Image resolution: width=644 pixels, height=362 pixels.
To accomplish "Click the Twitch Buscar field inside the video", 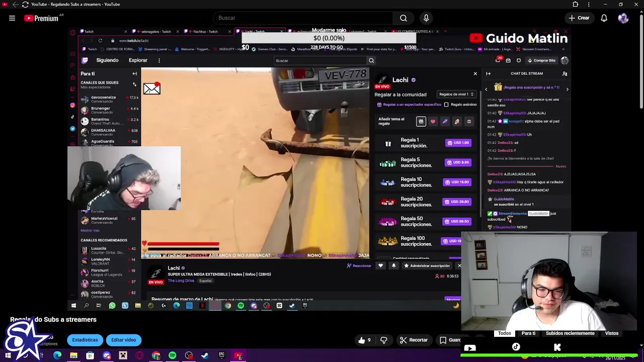I will 320,60.
